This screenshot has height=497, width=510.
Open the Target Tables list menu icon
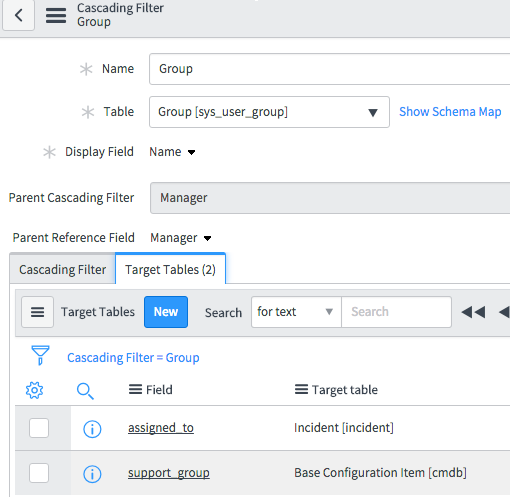[x=37, y=312]
